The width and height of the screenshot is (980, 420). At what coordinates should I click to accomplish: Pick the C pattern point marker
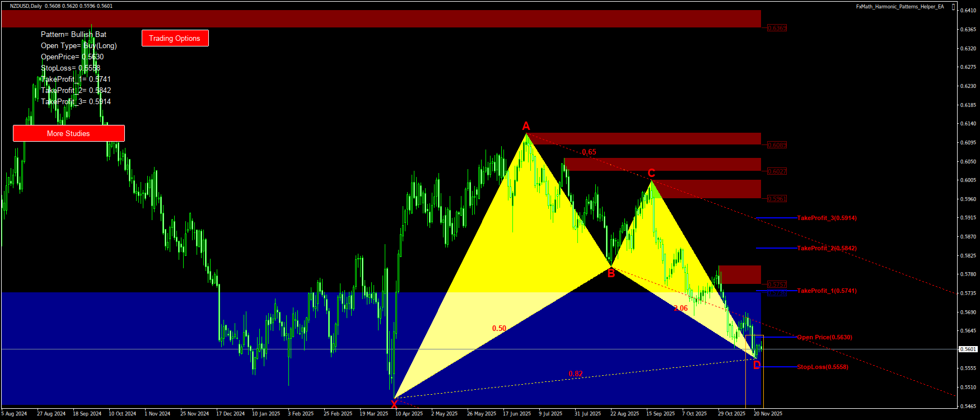tap(651, 173)
